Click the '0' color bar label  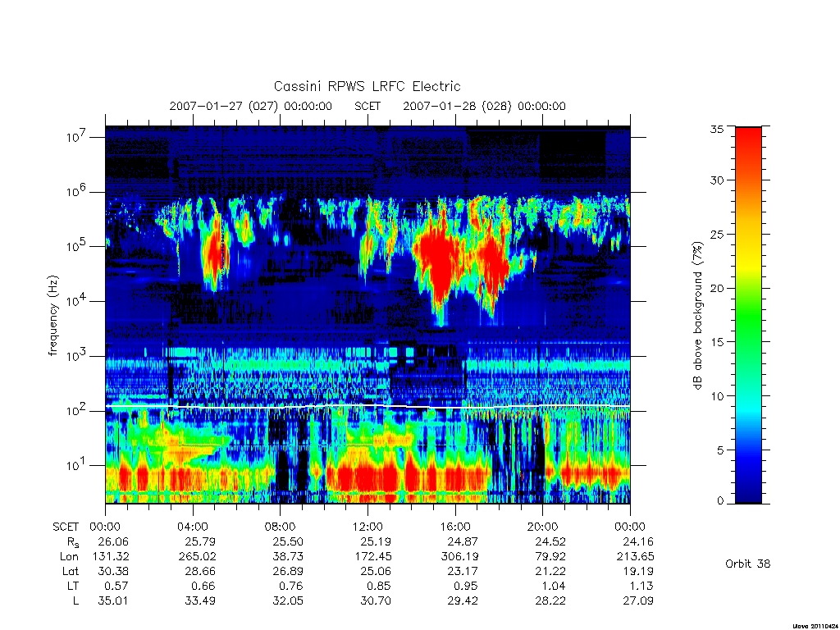[x=720, y=501]
